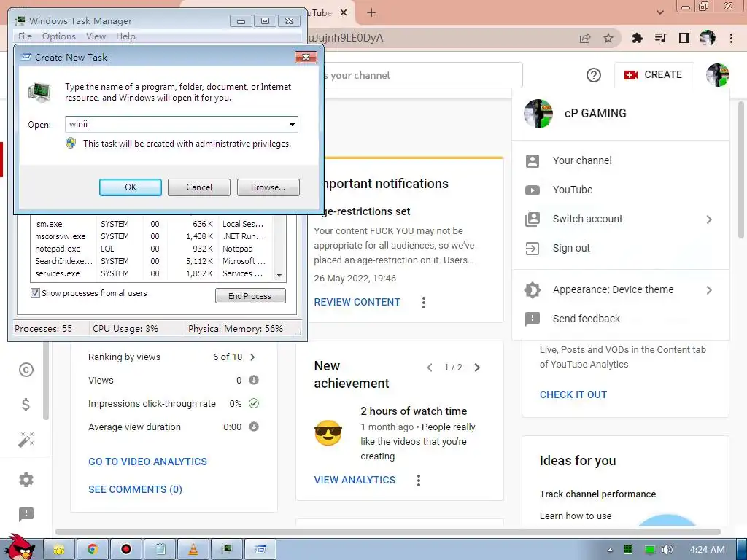This screenshot has height=560, width=747.
Task: Select the lsm.exe process row
Action: point(152,224)
